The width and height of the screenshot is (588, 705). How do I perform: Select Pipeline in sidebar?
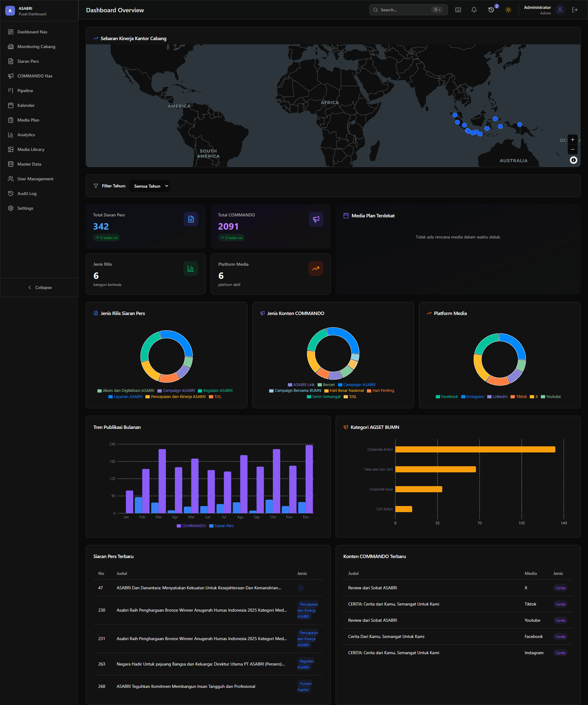click(39, 91)
